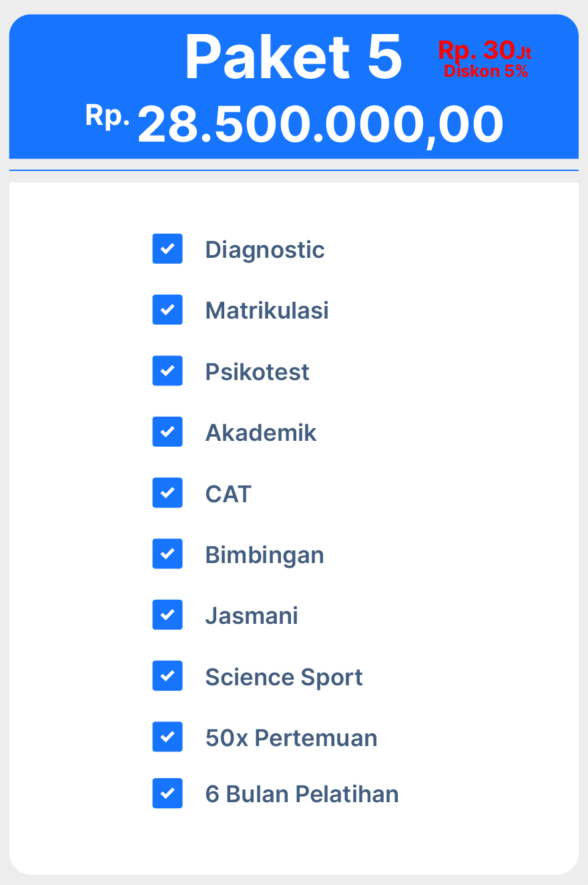Click the Diskon 5% label
Screen dimensions: 588x885
(486, 71)
